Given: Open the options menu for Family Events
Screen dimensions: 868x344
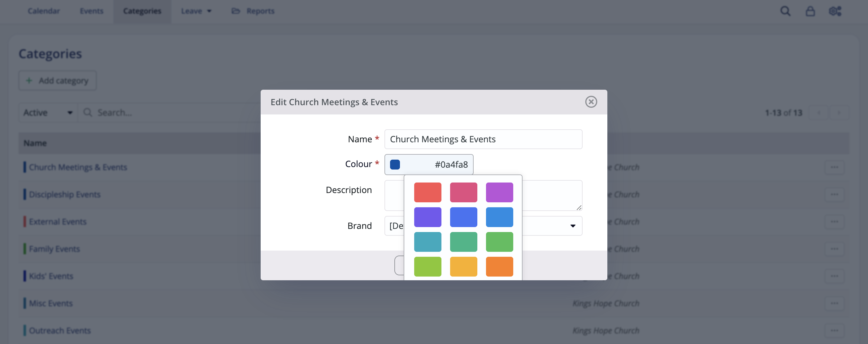Looking at the screenshot, I should pyautogui.click(x=835, y=248).
